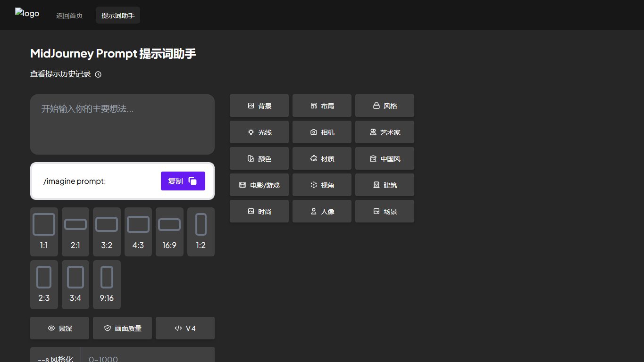
Task: Open the 艺术家 artist category
Action: coord(385,132)
